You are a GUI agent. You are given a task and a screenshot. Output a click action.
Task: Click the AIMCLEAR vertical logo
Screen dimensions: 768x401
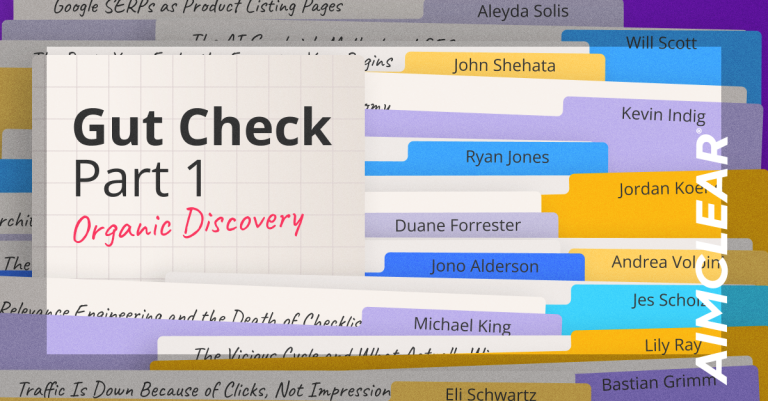point(711,259)
